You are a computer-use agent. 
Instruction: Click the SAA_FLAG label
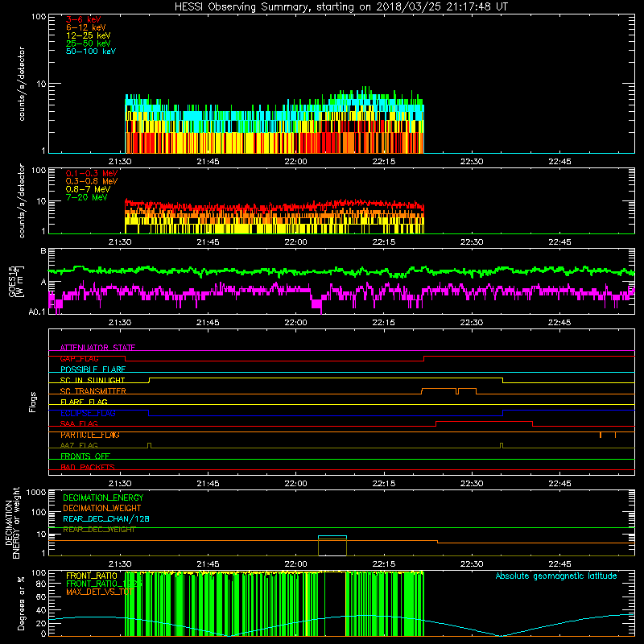pos(79,423)
